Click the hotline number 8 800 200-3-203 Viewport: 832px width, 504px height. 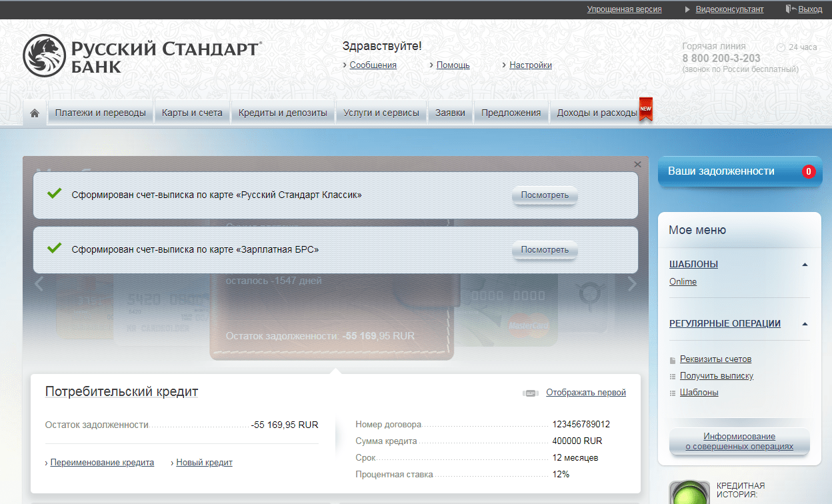click(x=721, y=58)
